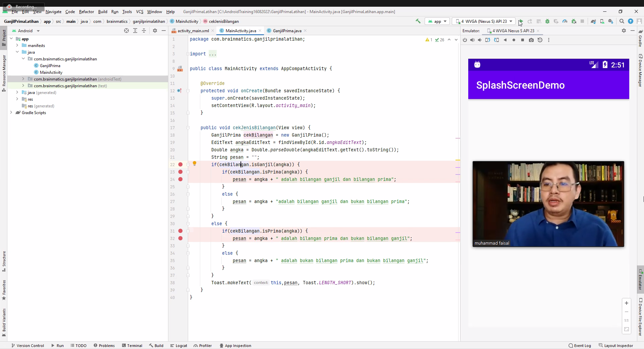The height and width of the screenshot is (349, 644).
Task: Start debugging the app with the bug icon
Action: 547,21
